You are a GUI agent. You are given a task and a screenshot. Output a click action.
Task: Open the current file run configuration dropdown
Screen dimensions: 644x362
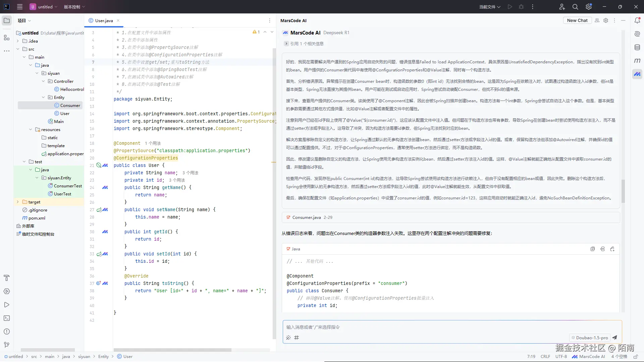pos(489,7)
